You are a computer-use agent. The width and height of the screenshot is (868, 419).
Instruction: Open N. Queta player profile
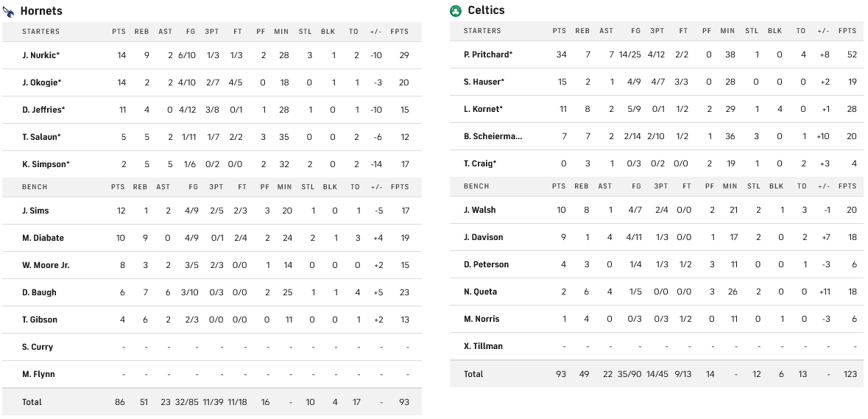point(480,292)
